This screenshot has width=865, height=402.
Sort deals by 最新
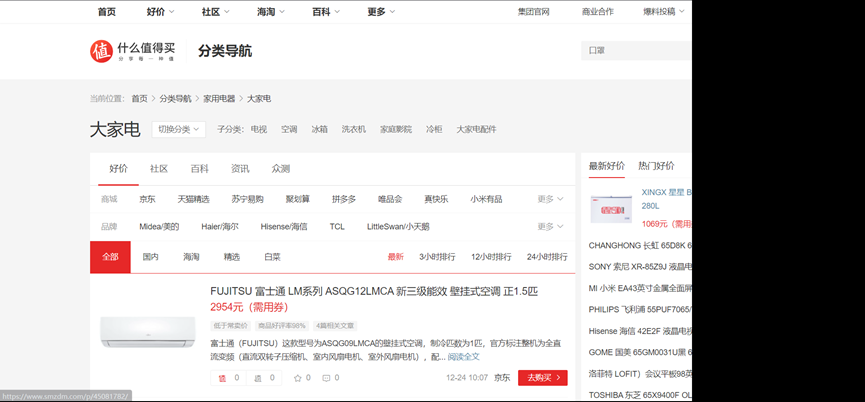click(396, 257)
